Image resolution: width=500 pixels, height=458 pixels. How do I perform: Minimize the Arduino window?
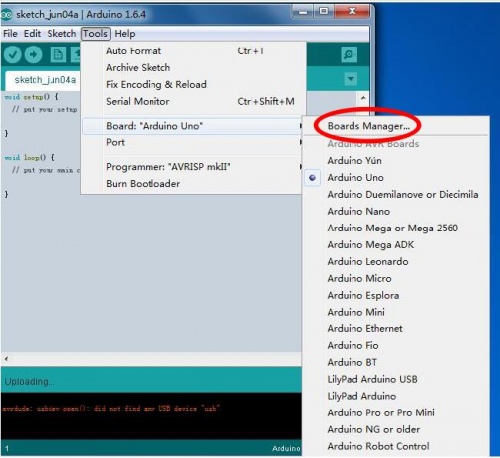(303, 12)
